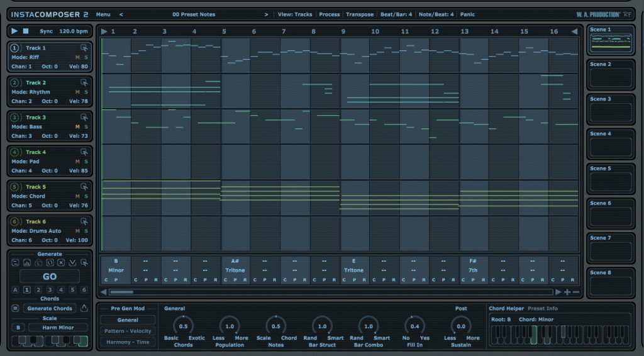Screen dimensions: 644x356
Task: Open Track 1 Mode: Riff selector
Action: [25, 57]
